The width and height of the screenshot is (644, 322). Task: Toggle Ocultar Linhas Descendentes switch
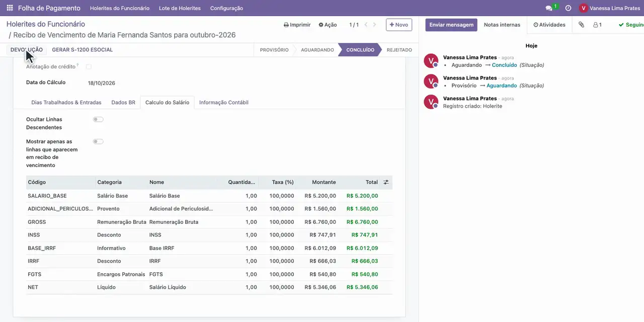(x=98, y=119)
